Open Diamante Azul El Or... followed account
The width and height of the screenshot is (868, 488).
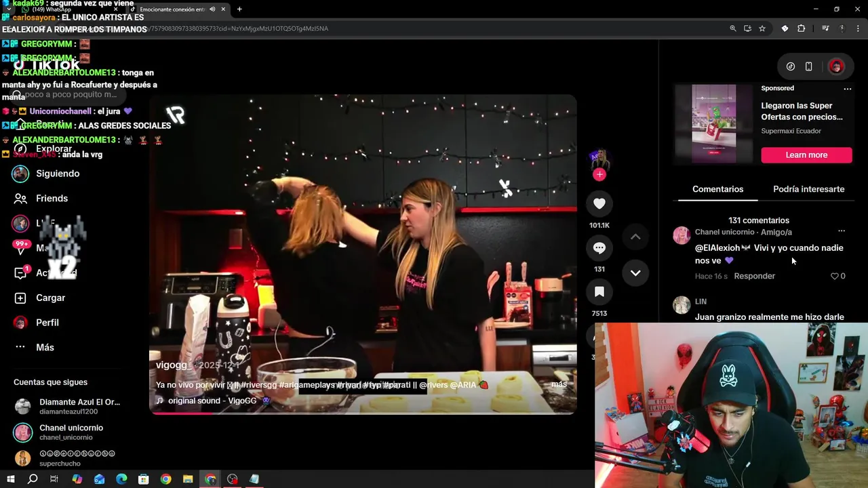click(68, 406)
